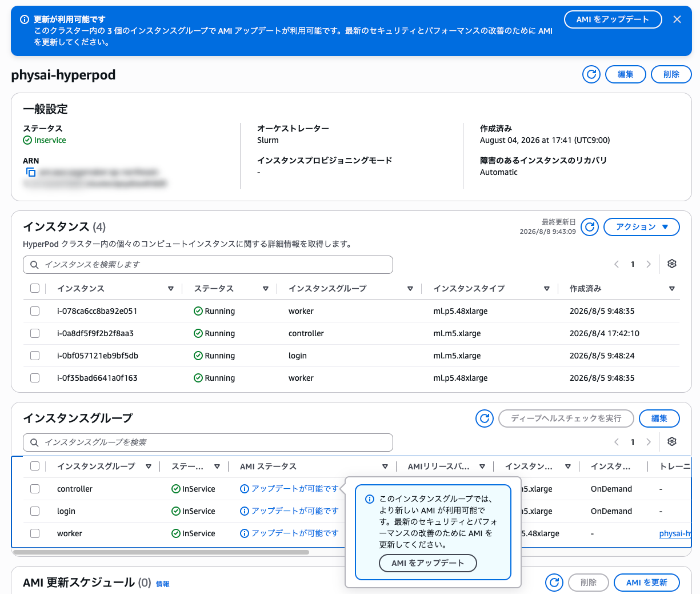This screenshot has height=594, width=700.
Task: Click the instance ID i-0a8df5f9f2b2f8aa3
Action: tap(95, 333)
